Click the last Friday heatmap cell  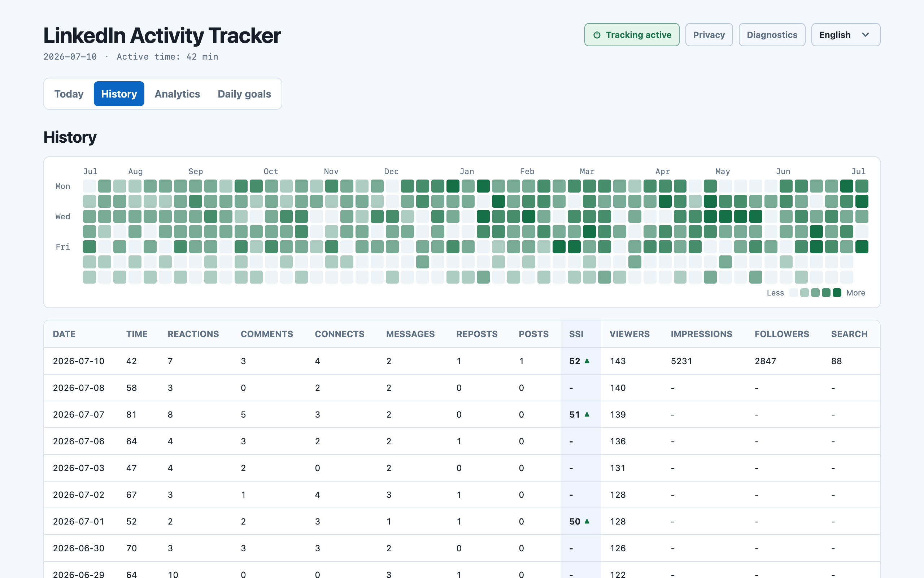pyautogui.click(x=862, y=247)
